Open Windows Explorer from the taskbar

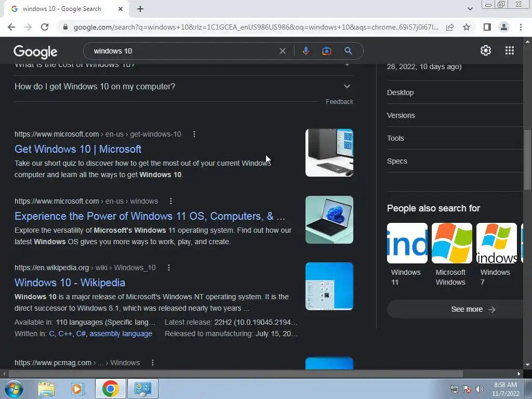coord(46,389)
